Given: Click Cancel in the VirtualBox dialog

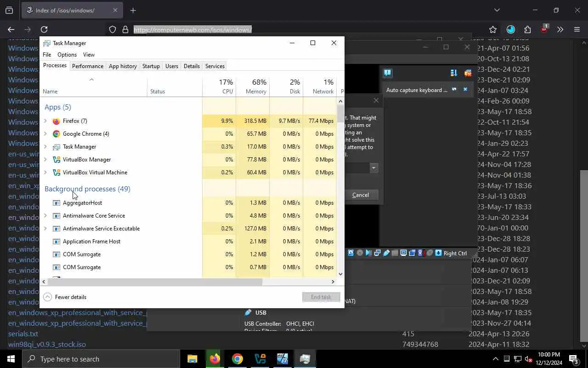Looking at the screenshot, I should [x=361, y=195].
